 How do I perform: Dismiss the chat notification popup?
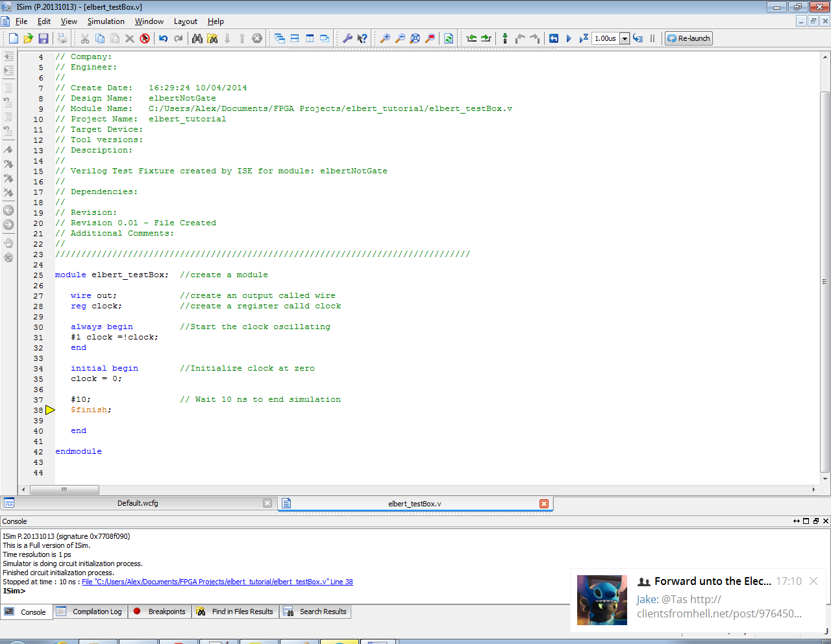pyautogui.click(x=813, y=581)
